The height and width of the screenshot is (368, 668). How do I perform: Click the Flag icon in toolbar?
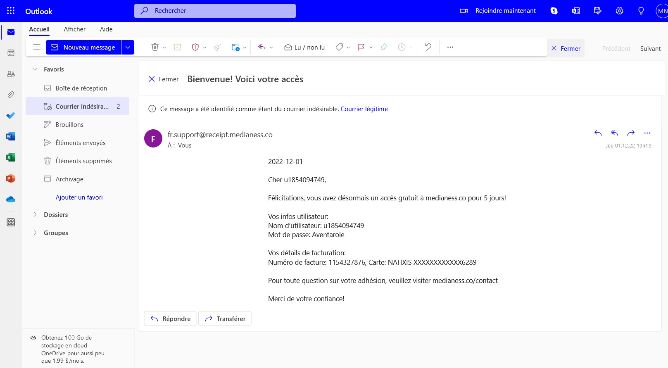(361, 47)
